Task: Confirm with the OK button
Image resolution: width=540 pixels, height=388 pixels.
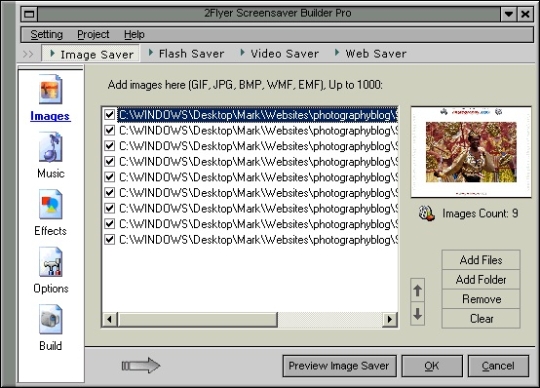Action: pyautogui.click(x=432, y=366)
